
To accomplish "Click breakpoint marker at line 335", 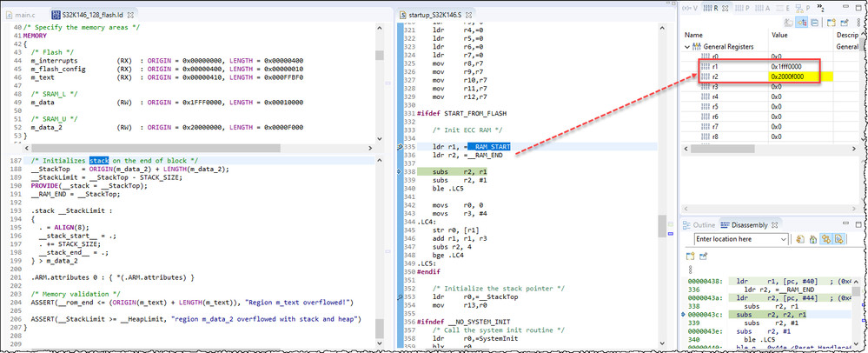I will 400,147.
